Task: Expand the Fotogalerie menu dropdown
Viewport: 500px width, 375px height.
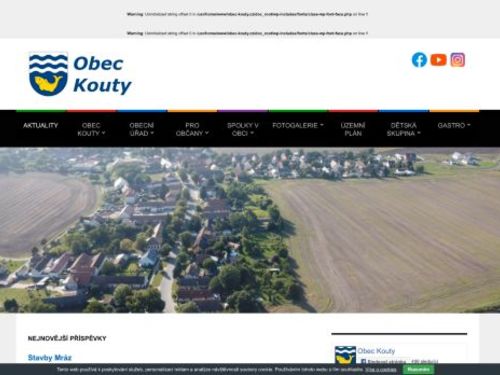Action: [x=298, y=125]
